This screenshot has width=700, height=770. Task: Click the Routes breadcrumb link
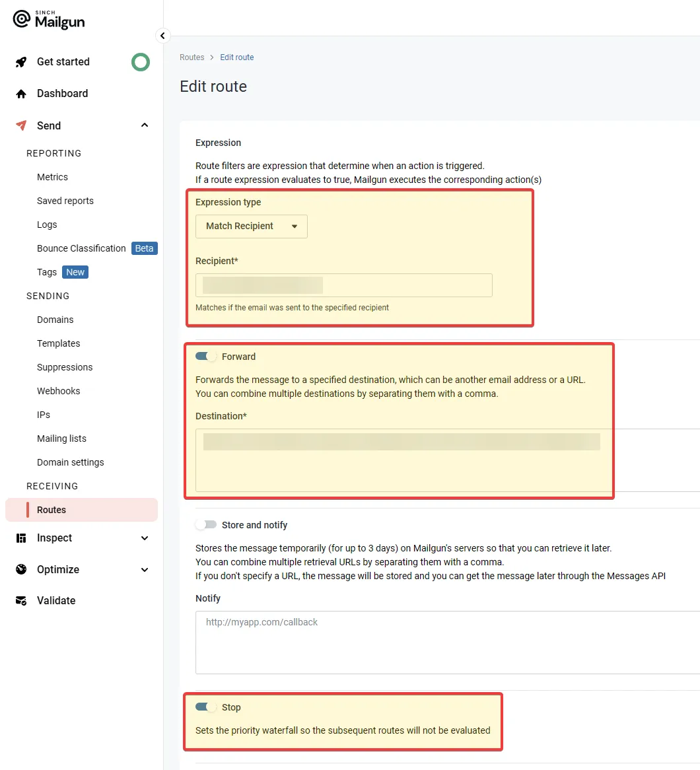tap(192, 57)
